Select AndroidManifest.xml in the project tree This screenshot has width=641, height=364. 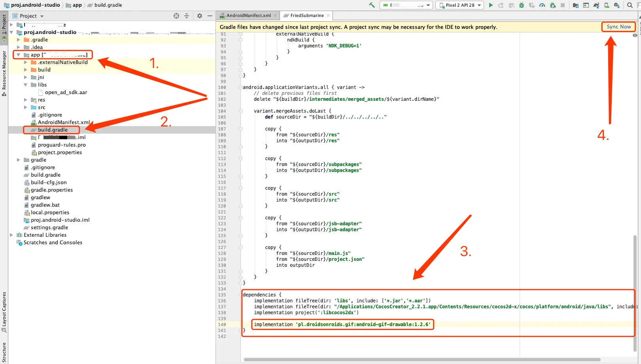(x=64, y=123)
